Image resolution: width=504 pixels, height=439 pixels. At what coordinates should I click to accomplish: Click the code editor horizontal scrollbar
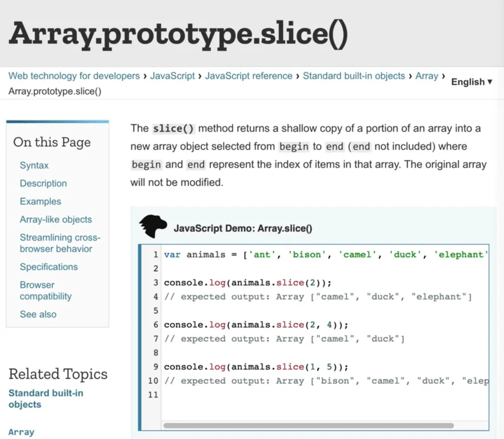pos(308,425)
